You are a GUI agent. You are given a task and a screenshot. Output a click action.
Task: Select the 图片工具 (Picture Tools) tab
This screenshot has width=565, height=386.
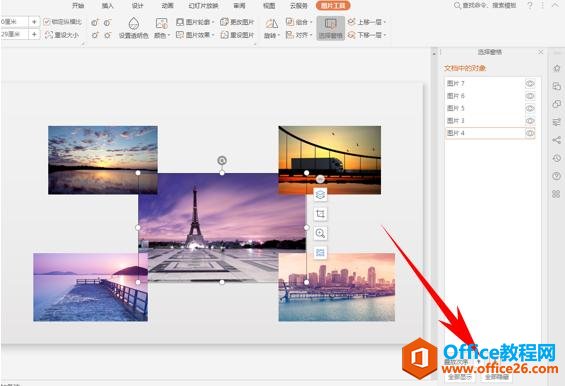(x=333, y=5)
